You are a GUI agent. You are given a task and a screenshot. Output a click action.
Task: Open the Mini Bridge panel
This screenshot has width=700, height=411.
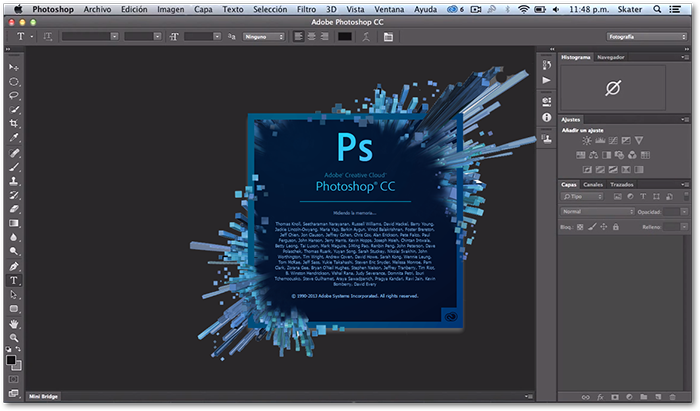coord(43,397)
